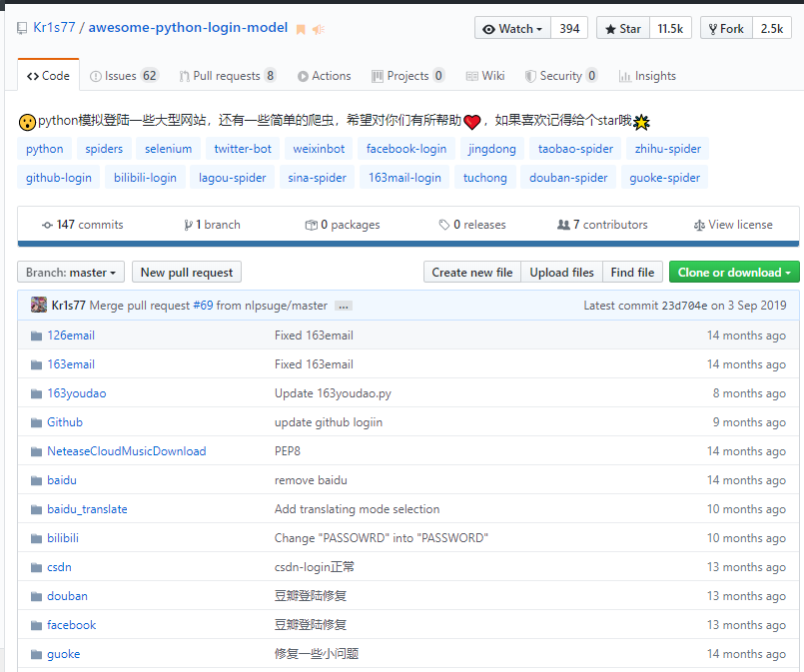Click the folder icon beside bilibili
Image resolution: width=804 pixels, height=672 pixels.
click(x=37, y=538)
